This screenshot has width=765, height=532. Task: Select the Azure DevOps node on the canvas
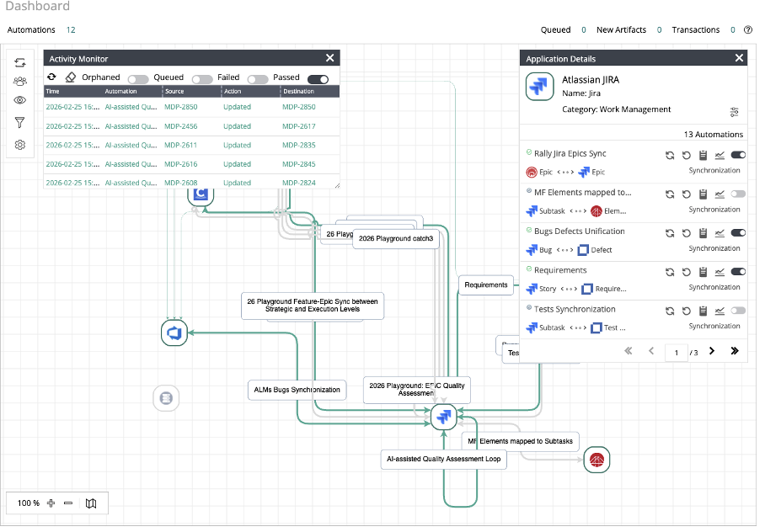[x=174, y=333]
